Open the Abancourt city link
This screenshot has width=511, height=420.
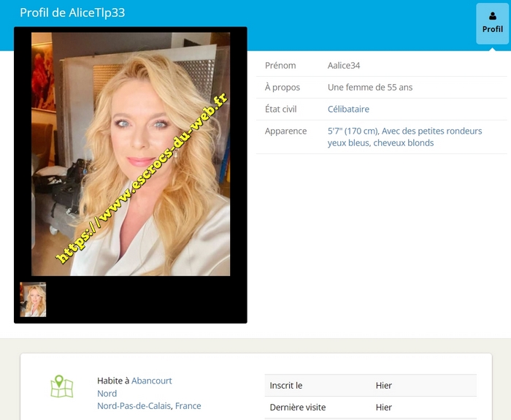[x=152, y=381]
